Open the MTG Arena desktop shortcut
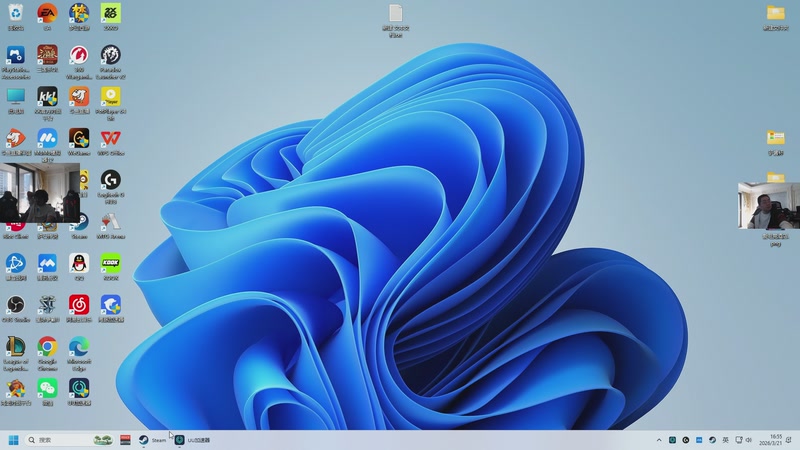 pyautogui.click(x=111, y=226)
